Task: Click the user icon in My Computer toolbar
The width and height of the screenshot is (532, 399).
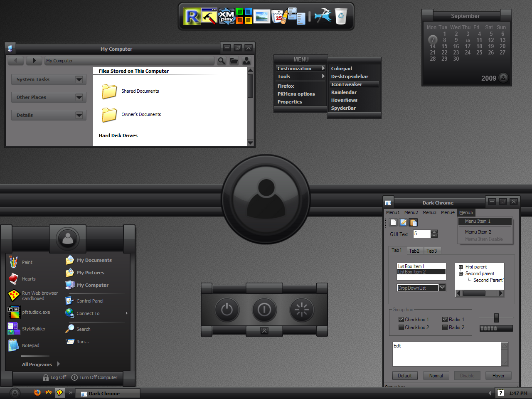Action: point(246,61)
